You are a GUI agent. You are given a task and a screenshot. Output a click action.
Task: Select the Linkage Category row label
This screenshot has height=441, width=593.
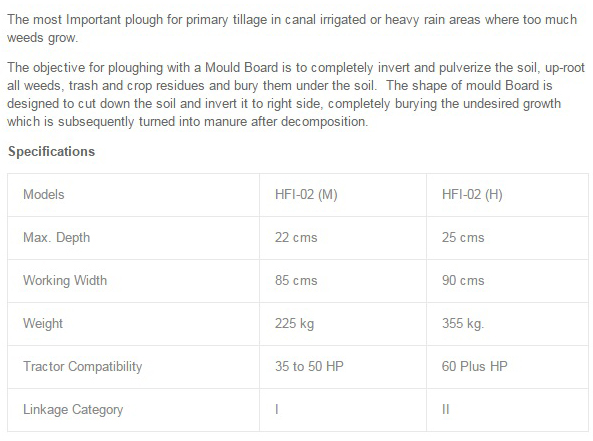pos(73,410)
